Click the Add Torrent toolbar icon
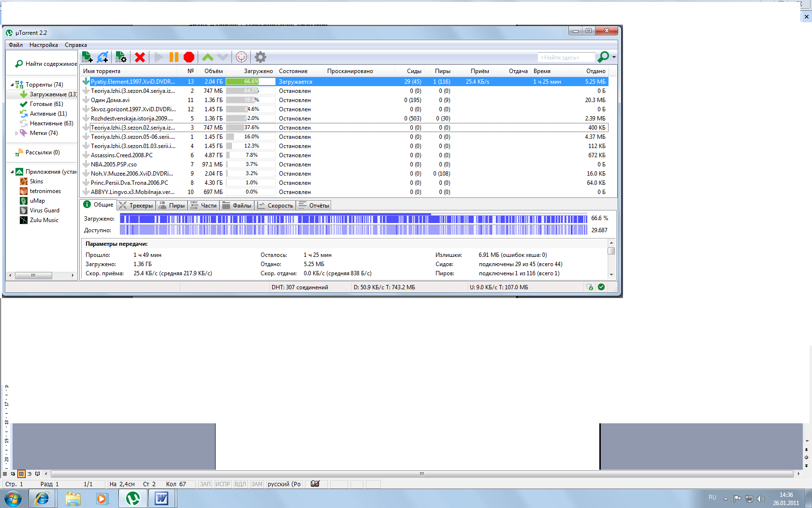Viewport: 812px width, 508px height. coord(87,57)
